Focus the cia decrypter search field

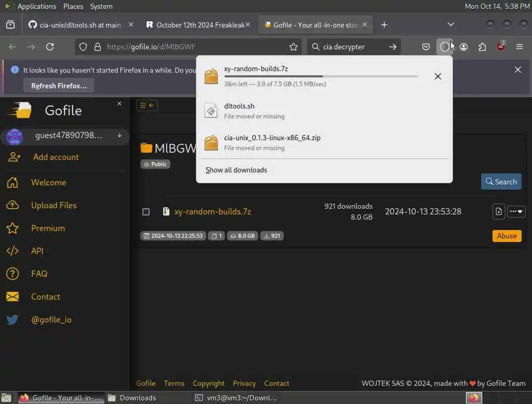tap(353, 47)
